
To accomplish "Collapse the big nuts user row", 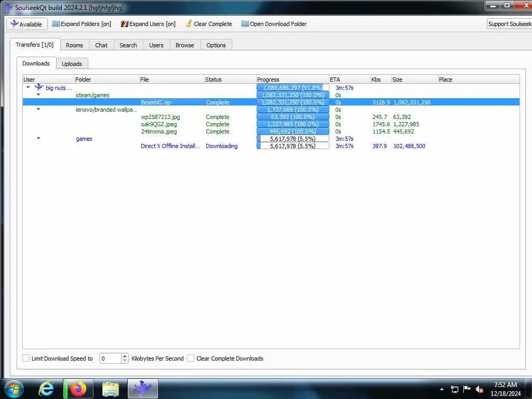I will coord(28,87).
